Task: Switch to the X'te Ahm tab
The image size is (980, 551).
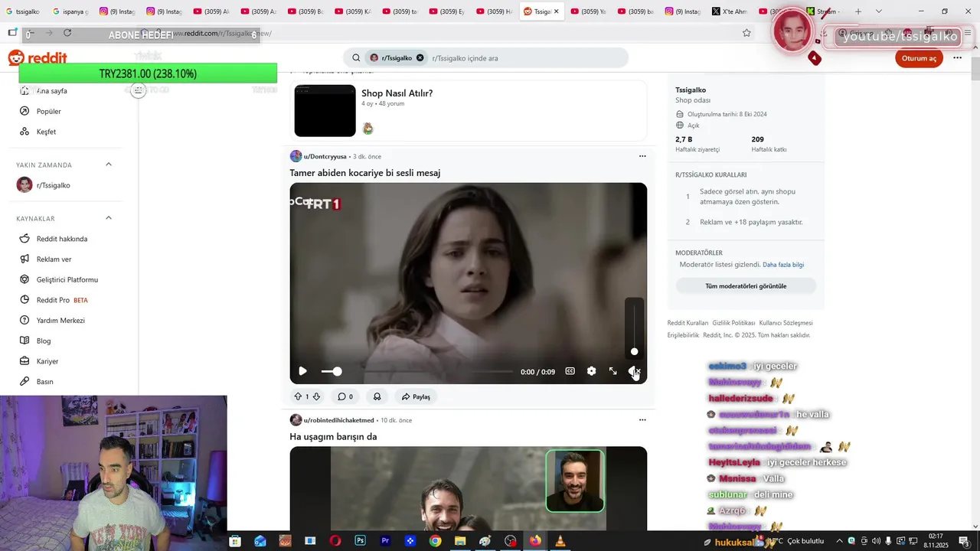Action: click(729, 11)
